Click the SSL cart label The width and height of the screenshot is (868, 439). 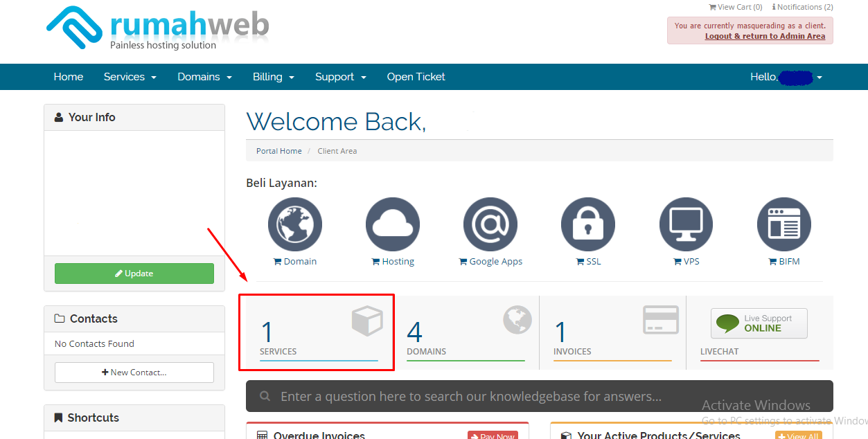pos(588,262)
